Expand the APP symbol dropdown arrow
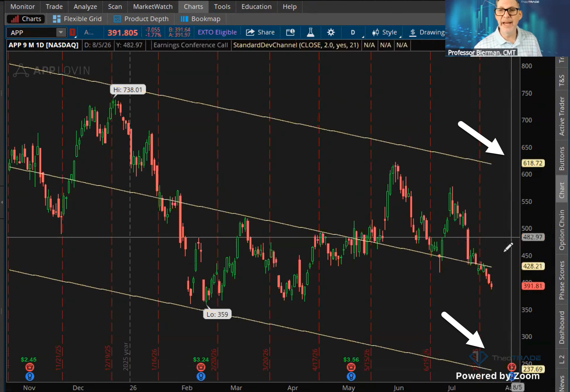Screen dimensions: 570x392 point(61,32)
